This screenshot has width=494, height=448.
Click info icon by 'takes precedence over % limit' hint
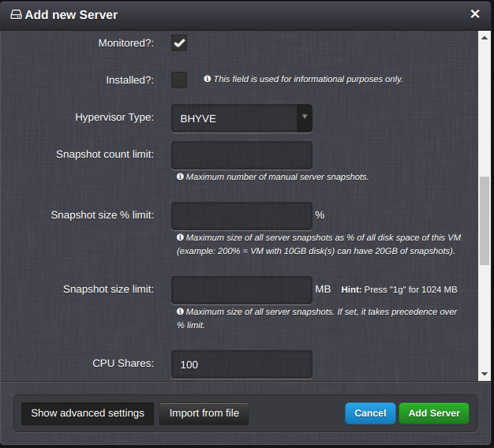(180, 312)
